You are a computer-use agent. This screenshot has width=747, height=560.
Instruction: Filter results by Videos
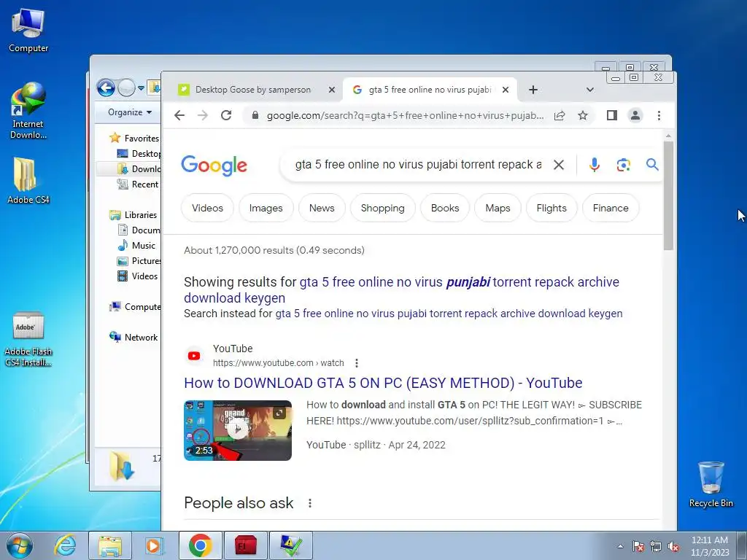(207, 208)
